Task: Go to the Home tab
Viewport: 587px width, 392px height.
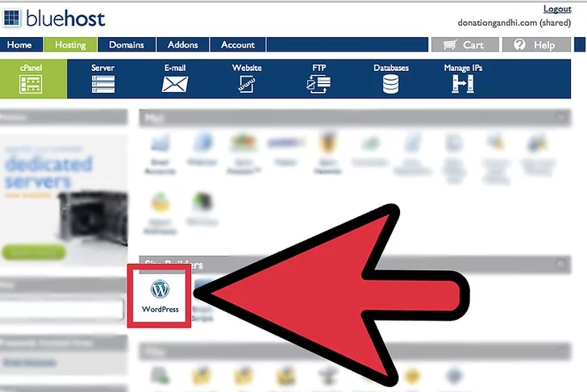Action: [x=19, y=45]
